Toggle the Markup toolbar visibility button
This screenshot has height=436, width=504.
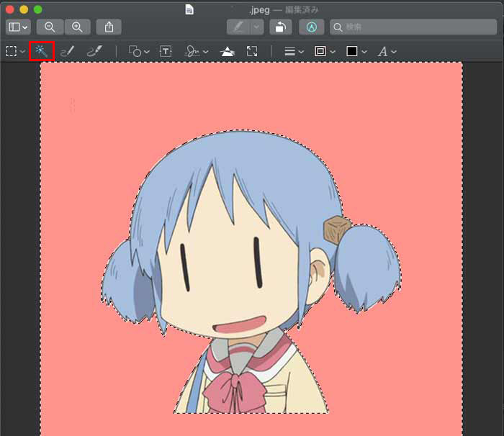coord(312,27)
